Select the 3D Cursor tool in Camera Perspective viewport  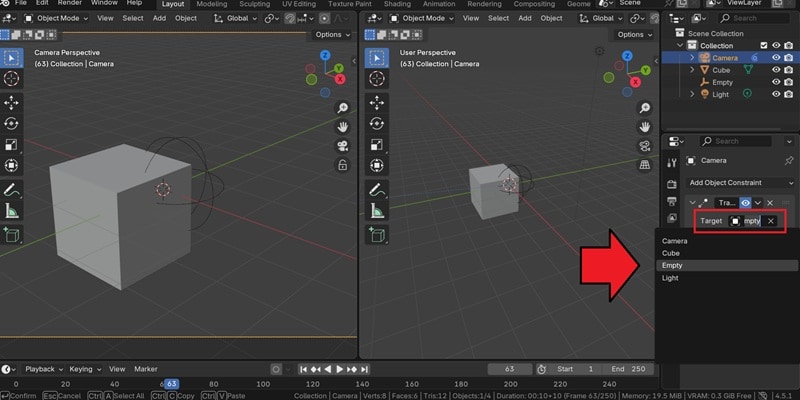click(11, 79)
